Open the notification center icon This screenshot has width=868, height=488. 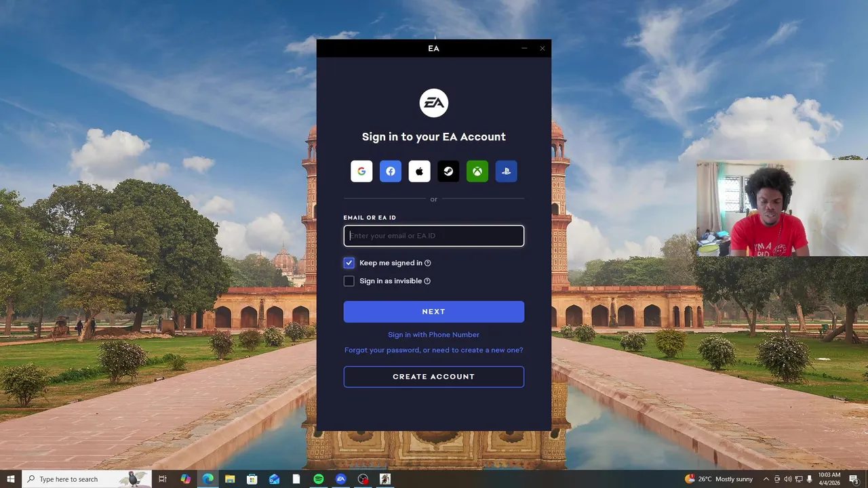(854, 479)
